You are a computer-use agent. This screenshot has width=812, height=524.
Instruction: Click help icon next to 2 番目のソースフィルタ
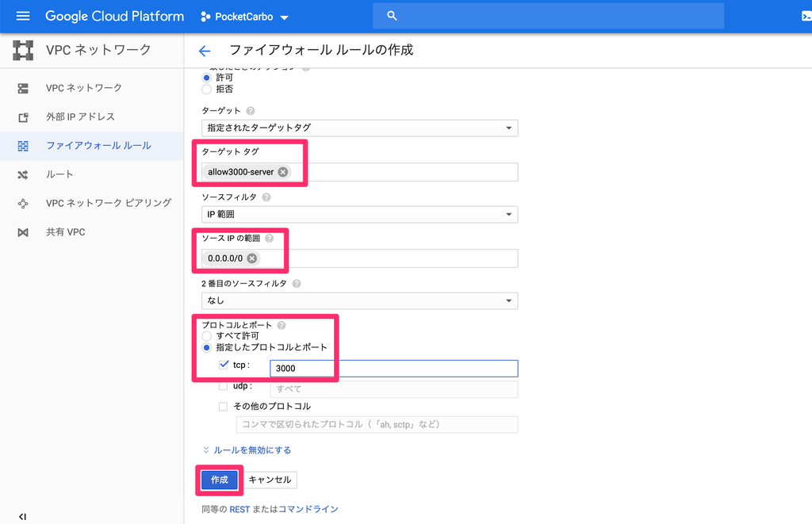[x=297, y=284]
